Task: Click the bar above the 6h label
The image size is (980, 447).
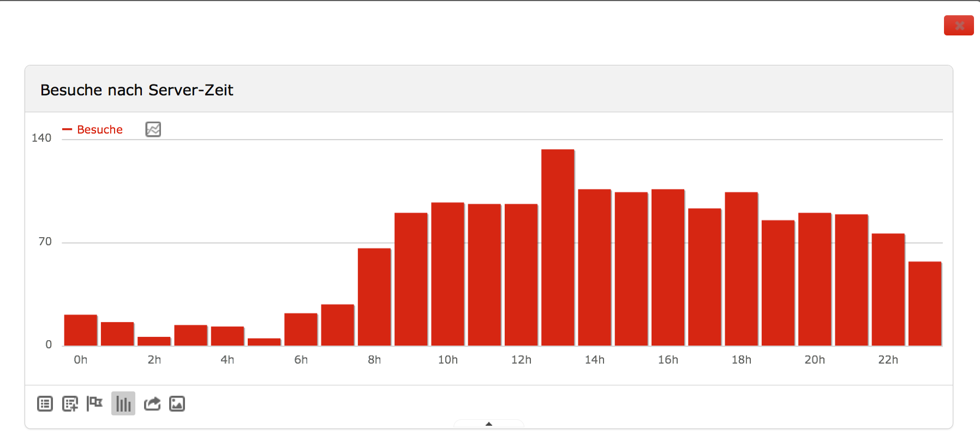Action: coord(301,329)
